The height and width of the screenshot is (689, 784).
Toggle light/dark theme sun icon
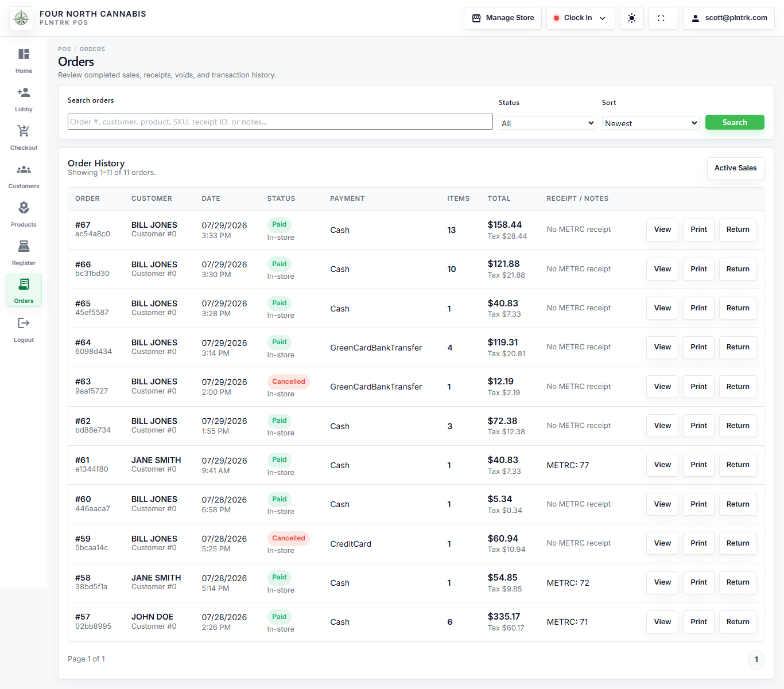pyautogui.click(x=632, y=18)
